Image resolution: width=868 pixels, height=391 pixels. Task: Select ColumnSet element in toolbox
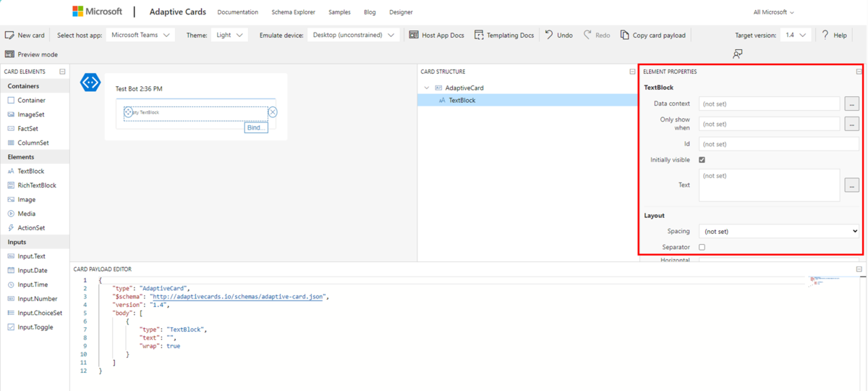(x=35, y=143)
